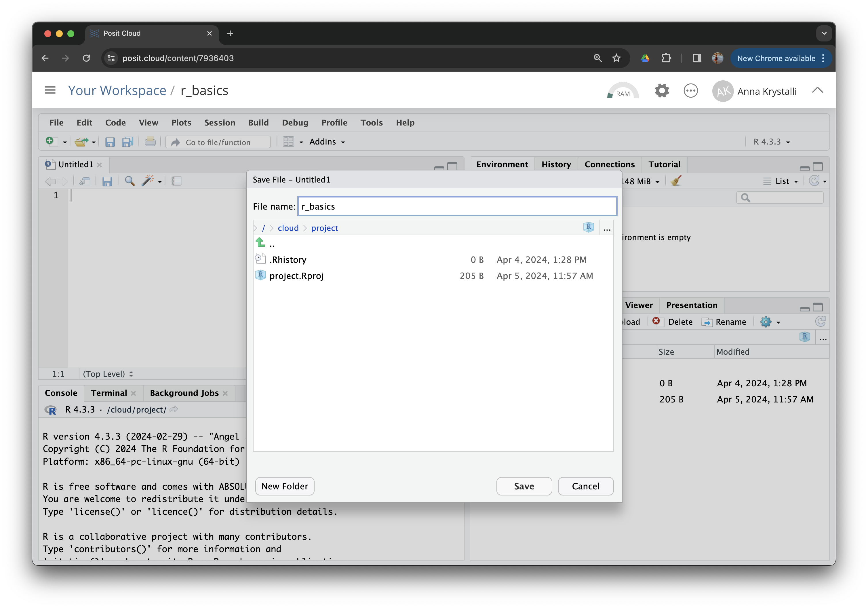Click the root slash breadcrumb
Viewport: 868px width, 608px height.
click(264, 228)
